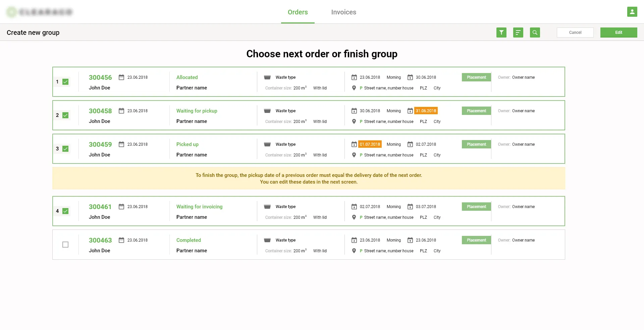This screenshot has height=330, width=644.
Task: Click pickup calendar icon next to 03.07.2018
Action: click(x=410, y=207)
